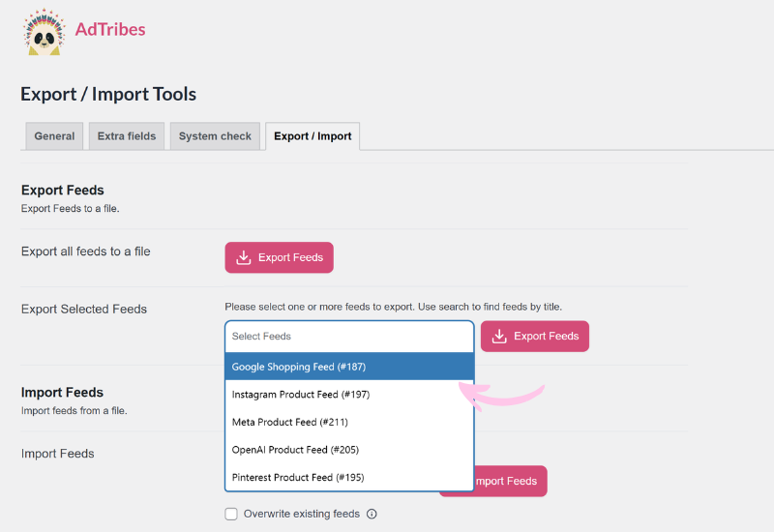Click the 'Export Selected Feeds' label
774x532 pixels.
click(84, 309)
